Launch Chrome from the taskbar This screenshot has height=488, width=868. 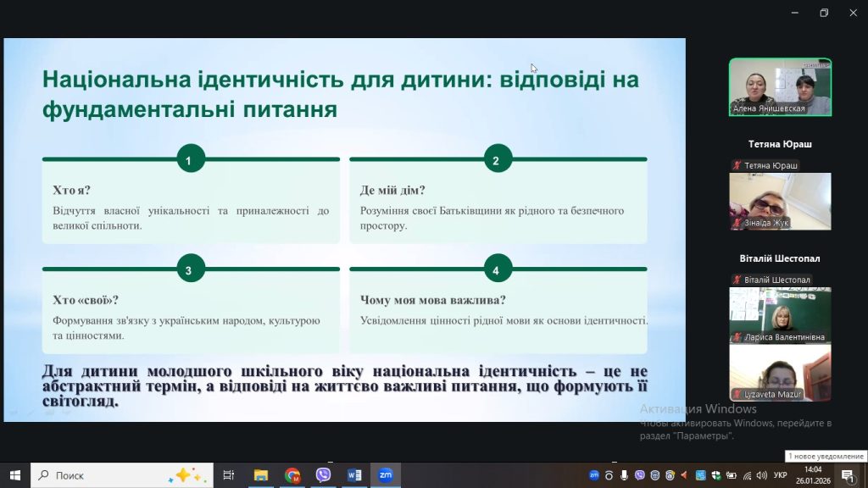[292, 475]
